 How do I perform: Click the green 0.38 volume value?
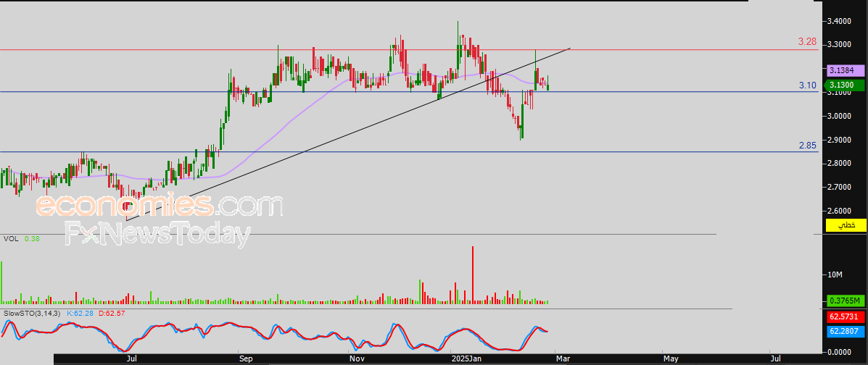tap(32, 239)
